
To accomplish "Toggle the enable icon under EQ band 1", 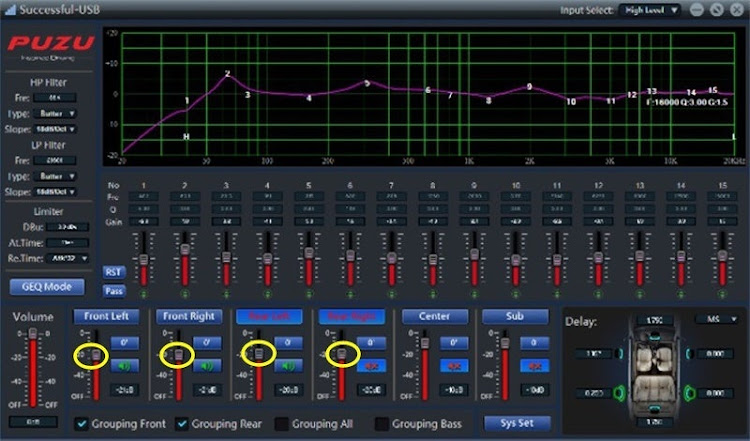I will pyautogui.click(x=143, y=294).
